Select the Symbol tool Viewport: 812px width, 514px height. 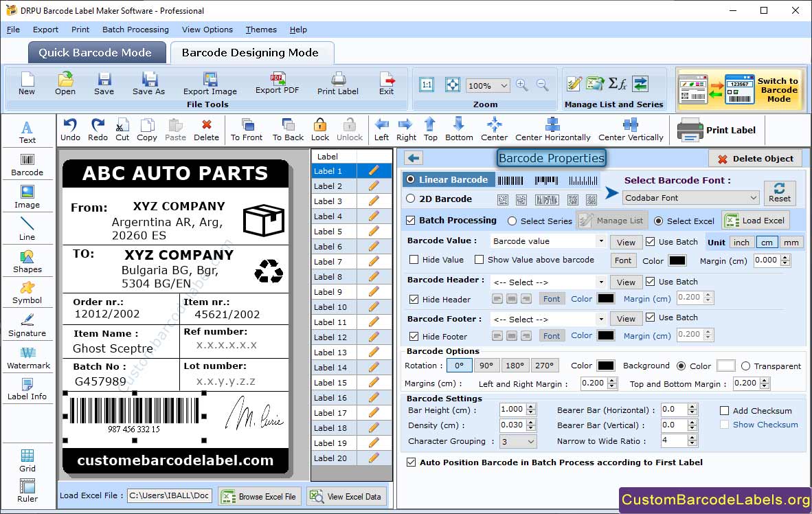(27, 293)
